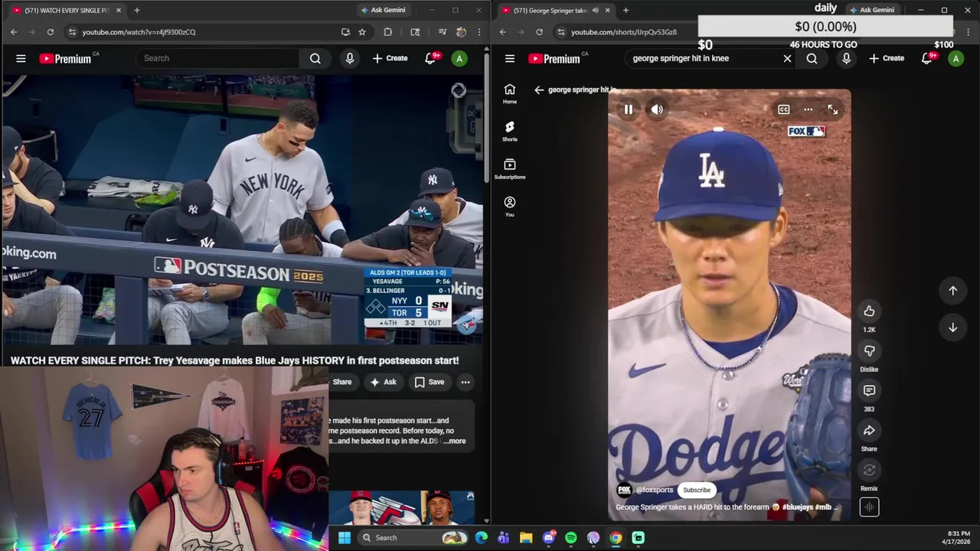Share the Trey Yesavage video
The height and width of the screenshot is (551, 980).
pyautogui.click(x=341, y=382)
